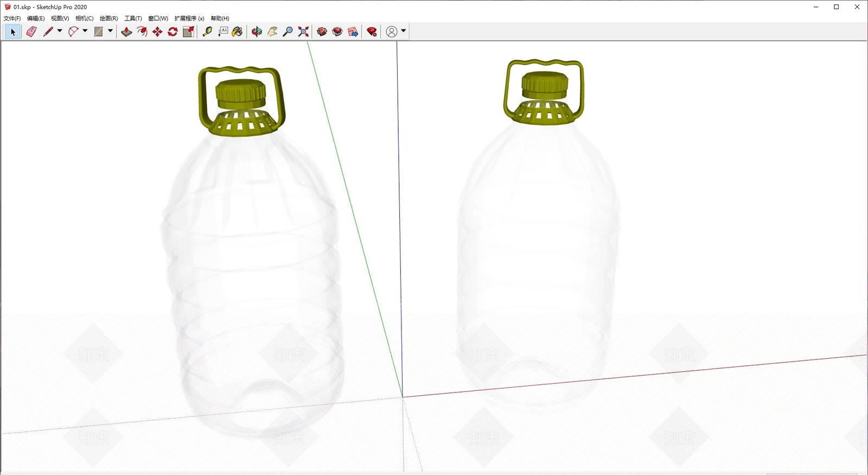Open the Extension Warehouse

point(337,32)
